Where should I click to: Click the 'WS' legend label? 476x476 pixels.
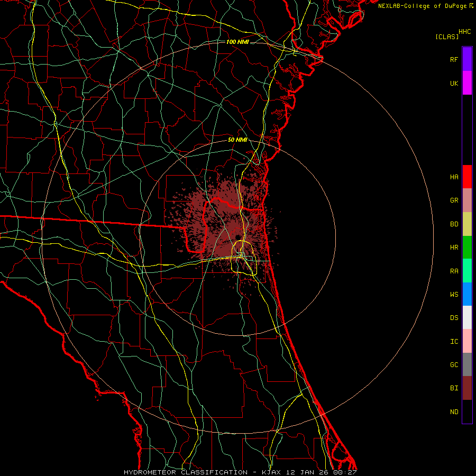click(454, 295)
